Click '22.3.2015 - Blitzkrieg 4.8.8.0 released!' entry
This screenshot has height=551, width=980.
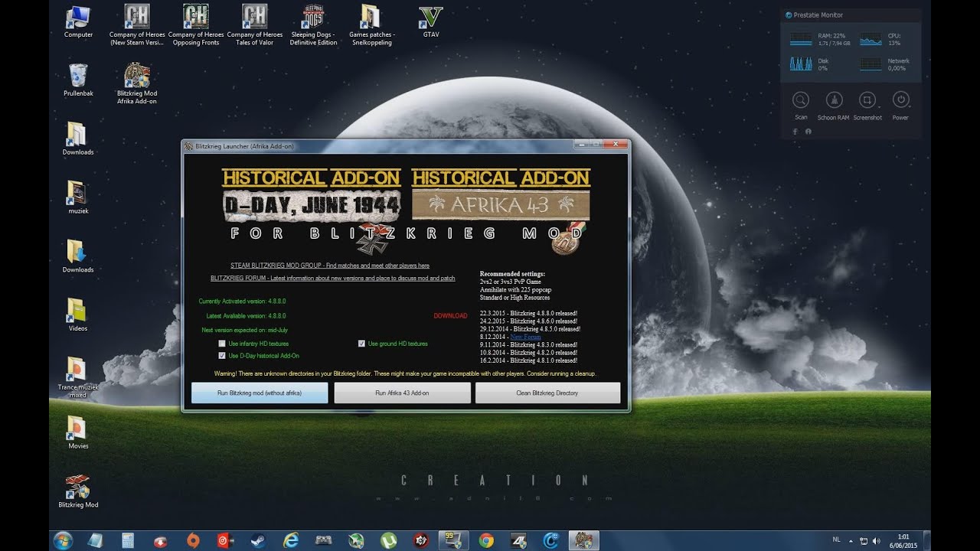[x=528, y=313]
